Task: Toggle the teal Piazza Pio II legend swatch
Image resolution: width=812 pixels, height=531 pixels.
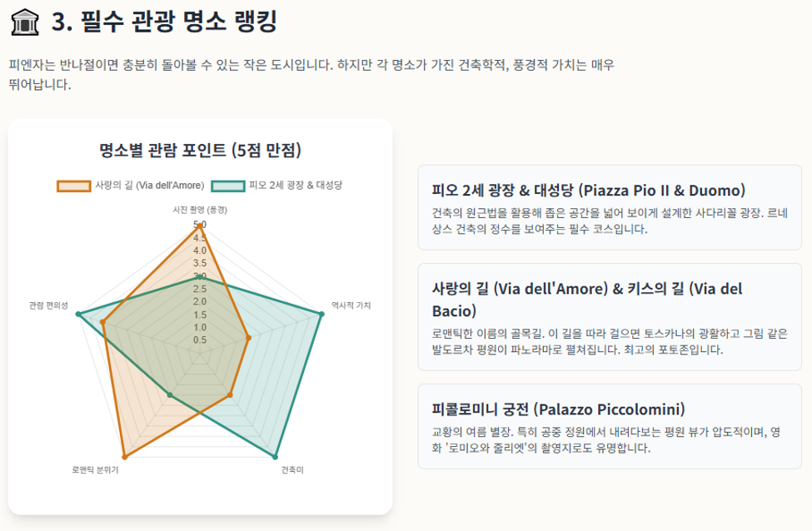Action: point(228,186)
